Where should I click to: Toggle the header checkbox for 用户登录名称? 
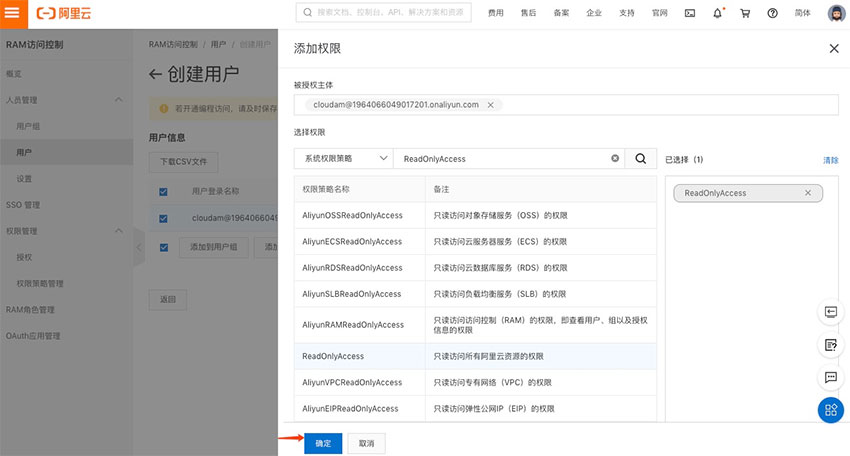[163, 191]
